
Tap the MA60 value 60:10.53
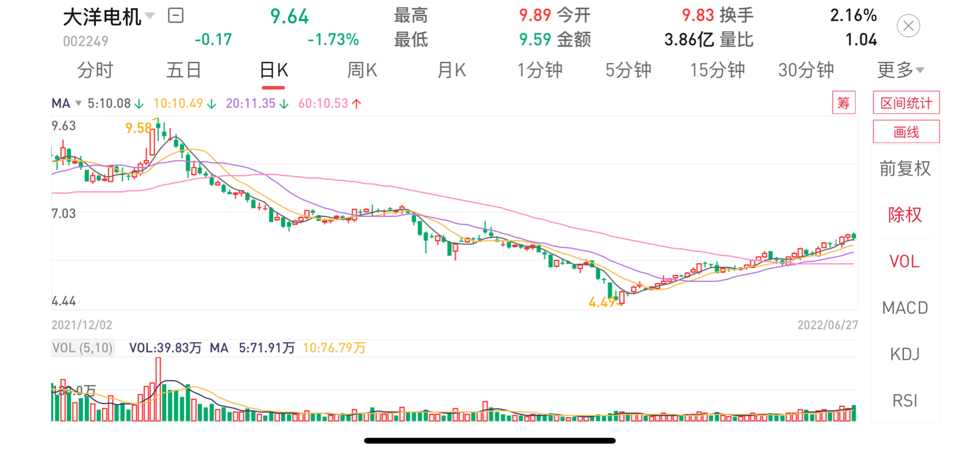click(x=329, y=104)
